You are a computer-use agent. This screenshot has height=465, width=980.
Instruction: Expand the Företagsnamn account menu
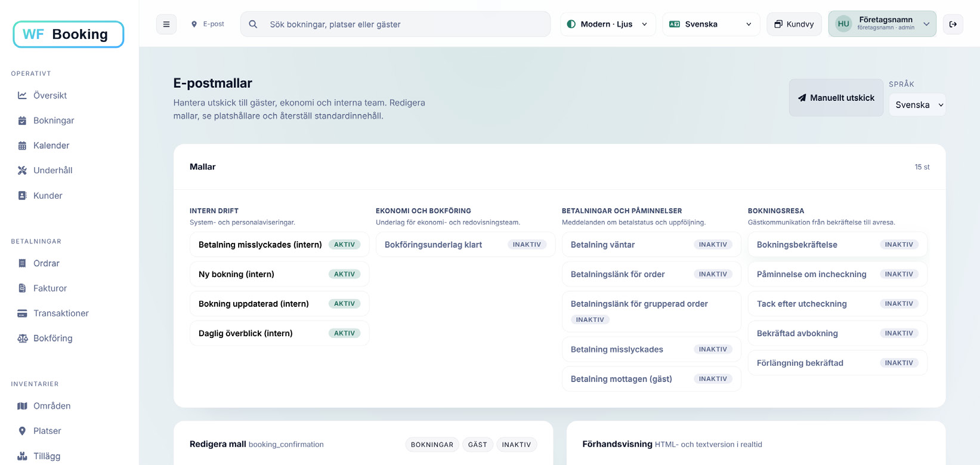click(882, 24)
